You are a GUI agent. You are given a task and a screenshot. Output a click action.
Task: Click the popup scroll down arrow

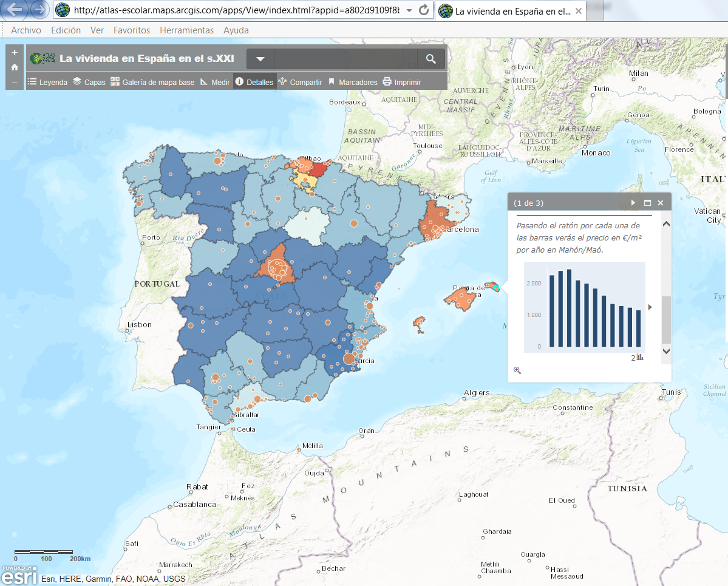click(x=666, y=351)
